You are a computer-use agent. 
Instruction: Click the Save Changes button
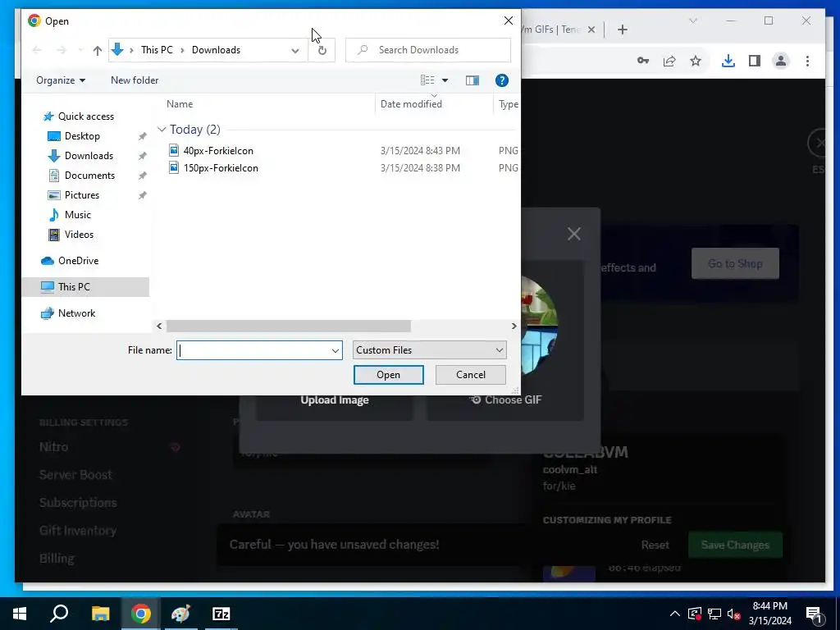(735, 545)
